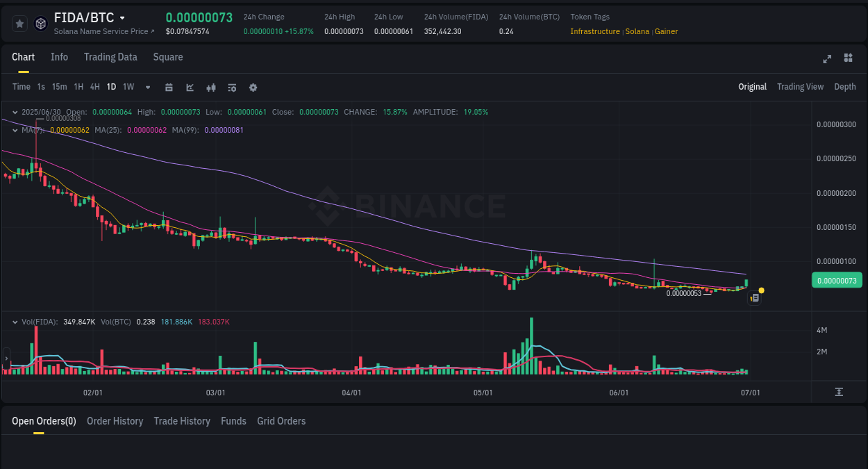Image resolution: width=868 pixels, height=469 pixels.
Task: Switch to the Trading Data tab
Action: click(x=110, y=57)
